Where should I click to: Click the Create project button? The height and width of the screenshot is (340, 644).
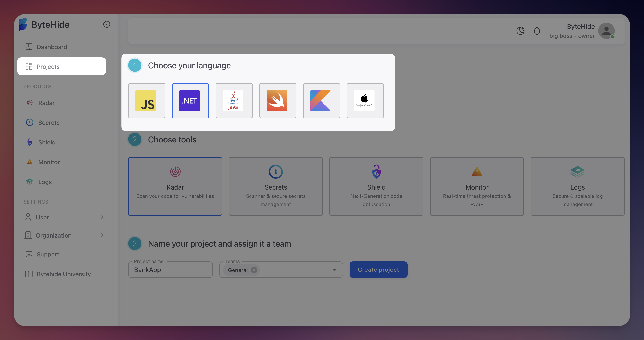pos(378,270)
